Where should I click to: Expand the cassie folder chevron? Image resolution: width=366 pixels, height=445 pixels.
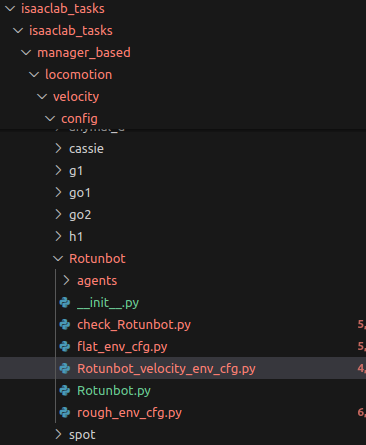(x=58, y=149)
